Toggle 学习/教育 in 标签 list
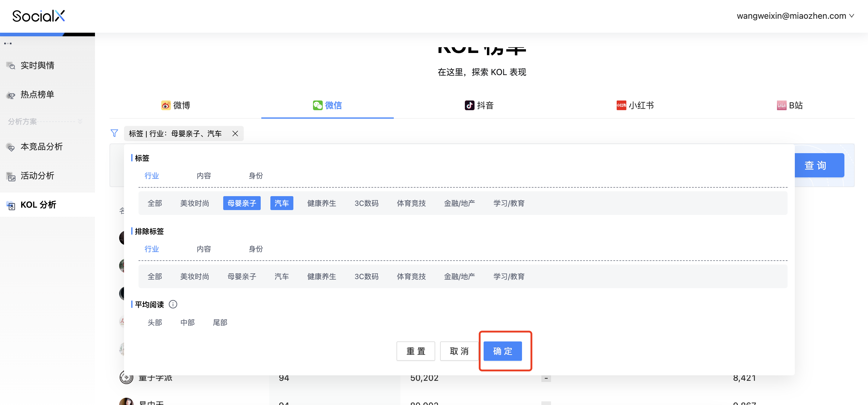This screenshot has height=405, width=868. click(509, 203)
